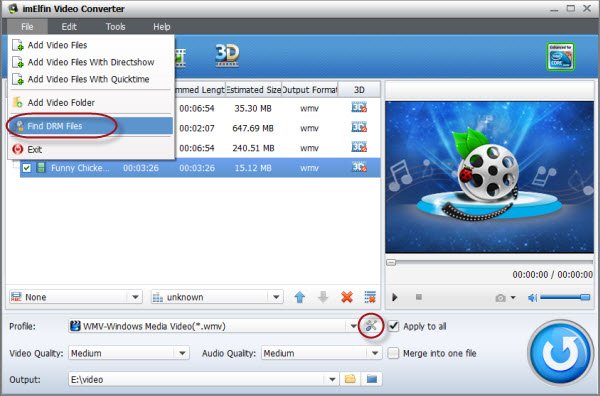Click the 35.30 MB size cell
600x396 pixels.
(x=253, y=108)
